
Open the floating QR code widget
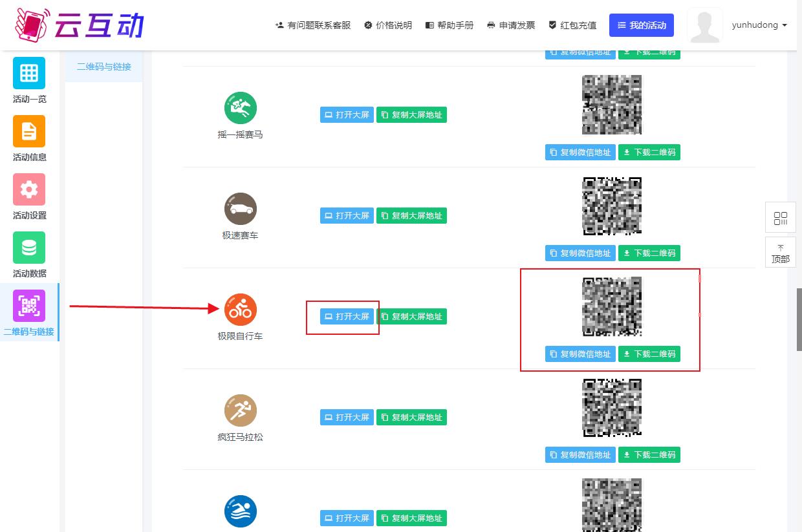(780, 218)
